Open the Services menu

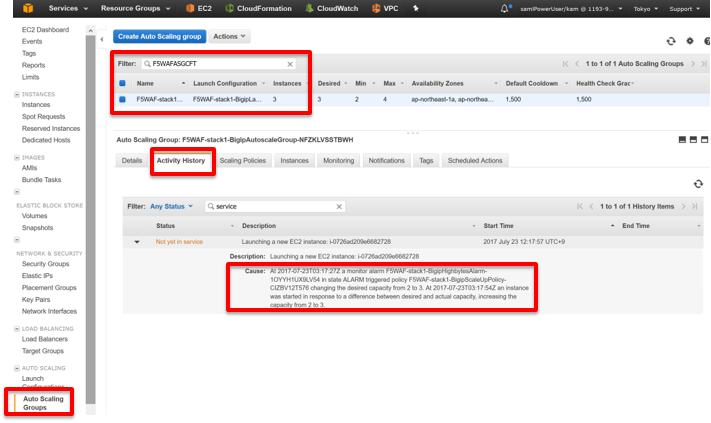(x=68, y=8)
